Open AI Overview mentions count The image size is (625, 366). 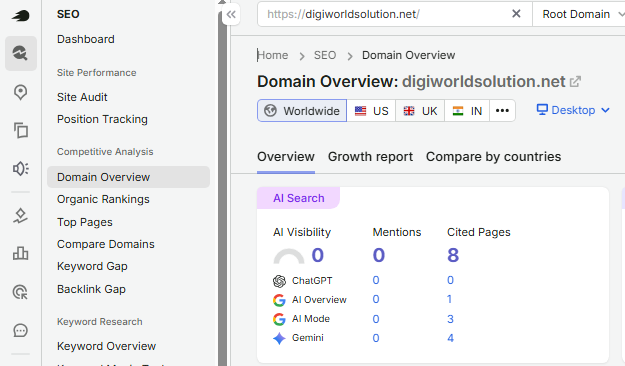coord(376,299)
